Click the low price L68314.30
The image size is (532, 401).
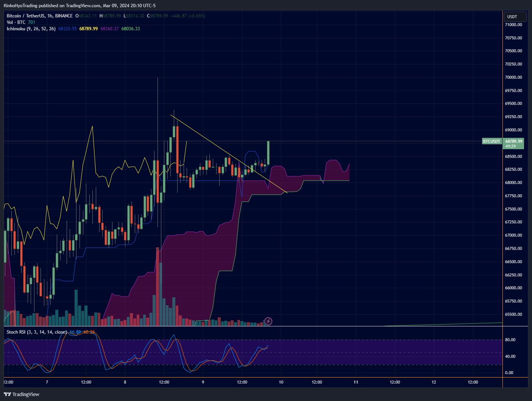134,16
